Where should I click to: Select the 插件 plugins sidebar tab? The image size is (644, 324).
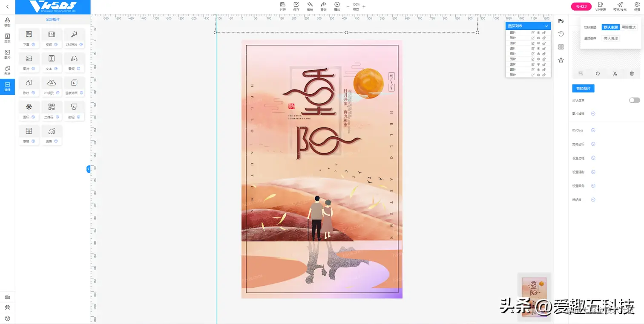click(x=7, y=87)
